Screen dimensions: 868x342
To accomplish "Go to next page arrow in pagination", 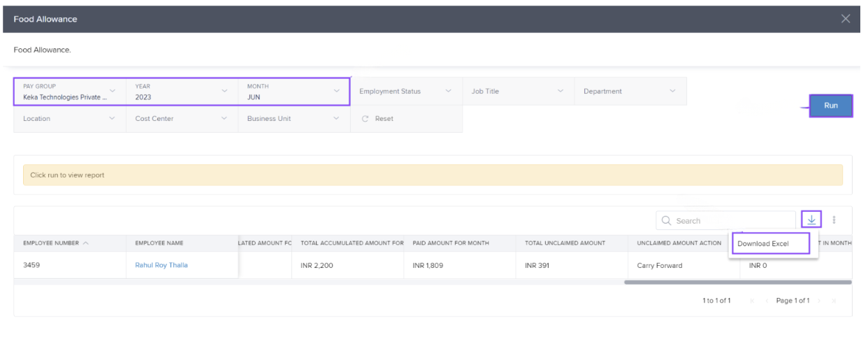I will click(x=819, y=301).
